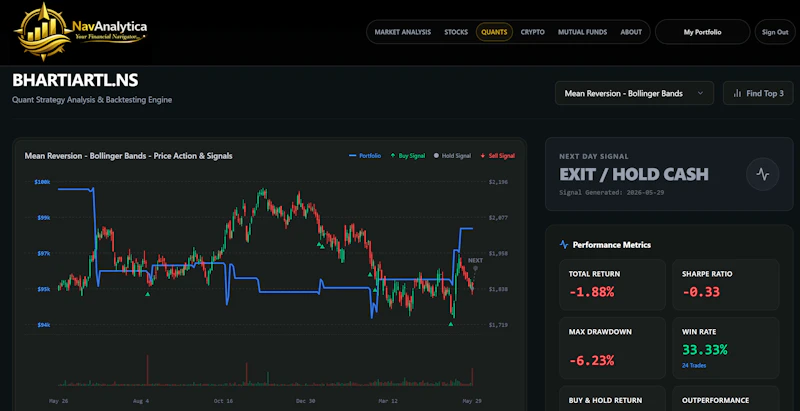The image size is (800, 411).
Task: Go to the Stocks tab
Action: click(x=456, y=32)
